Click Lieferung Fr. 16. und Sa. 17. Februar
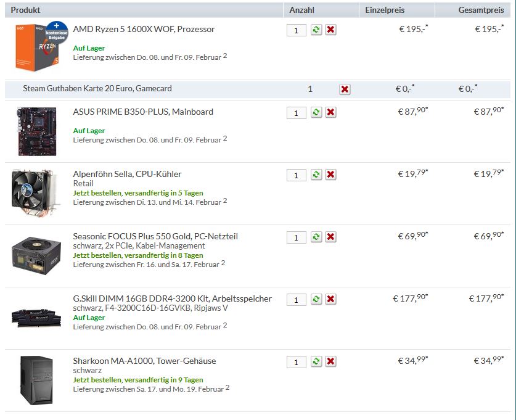This screenshot has width=516, height=420. click(146, 265)
